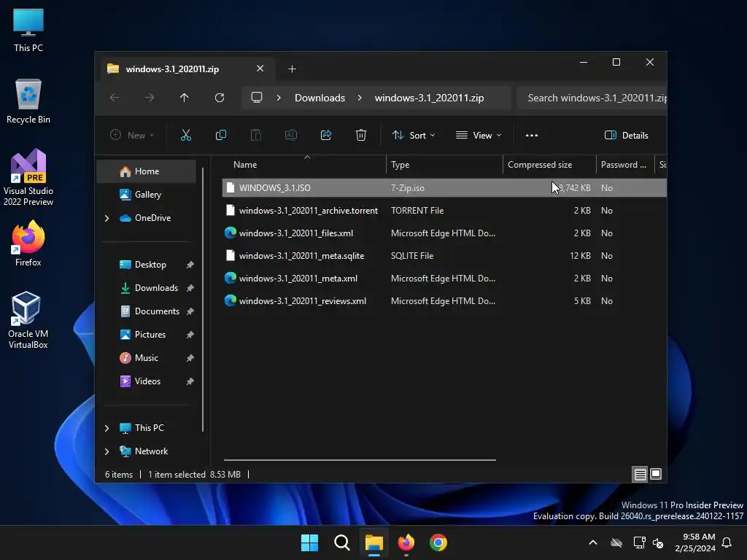Open the Windows Start menu
The height and width of the screenshot is (560, 747).
309,542
